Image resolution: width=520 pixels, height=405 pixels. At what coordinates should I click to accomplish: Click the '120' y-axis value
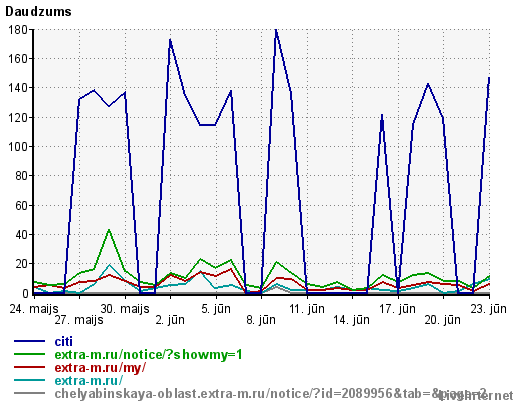click(18, 118)
